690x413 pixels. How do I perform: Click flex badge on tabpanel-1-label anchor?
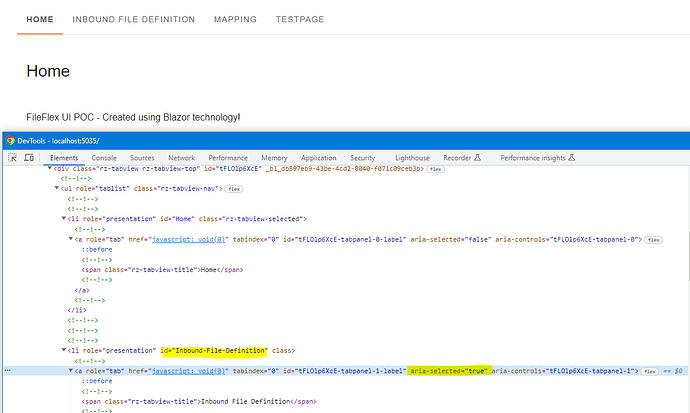click(650, 371)
